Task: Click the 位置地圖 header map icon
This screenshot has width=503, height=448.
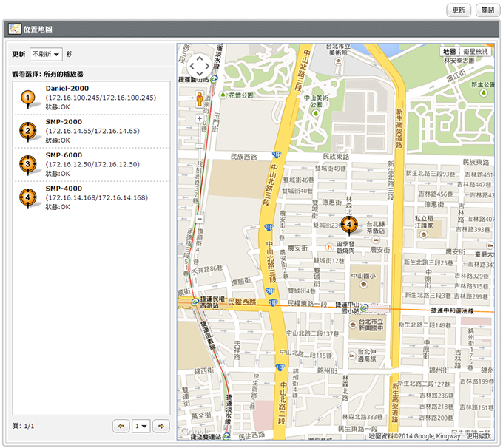Action: tap(15, 29)
